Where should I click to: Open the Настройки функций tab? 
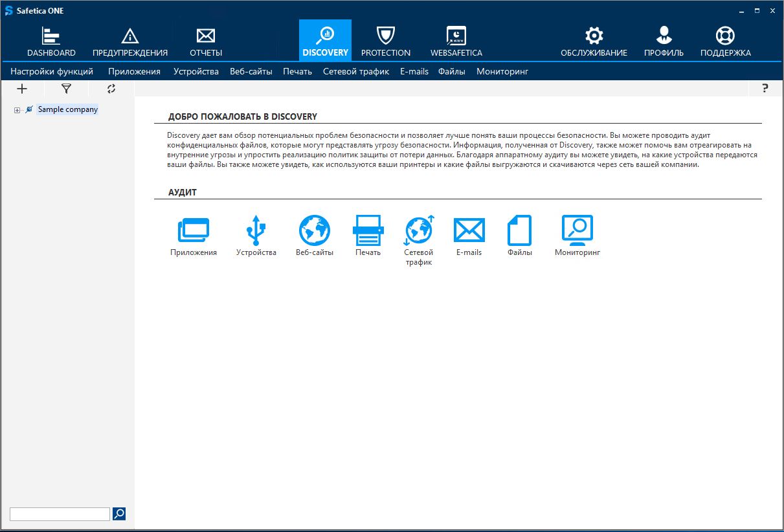coord(52,71)
